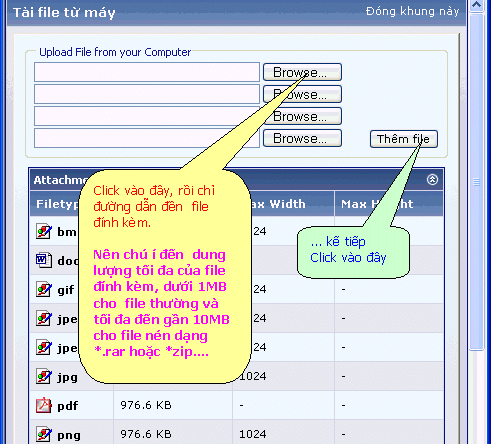
Task: Click the jpg filetype icon
Action: coord(44,376)
